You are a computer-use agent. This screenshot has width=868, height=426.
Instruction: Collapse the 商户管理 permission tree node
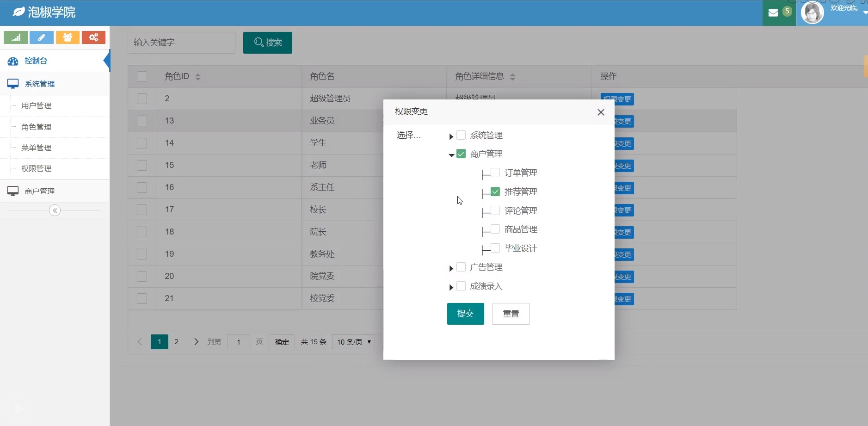(x=451, y=154)
